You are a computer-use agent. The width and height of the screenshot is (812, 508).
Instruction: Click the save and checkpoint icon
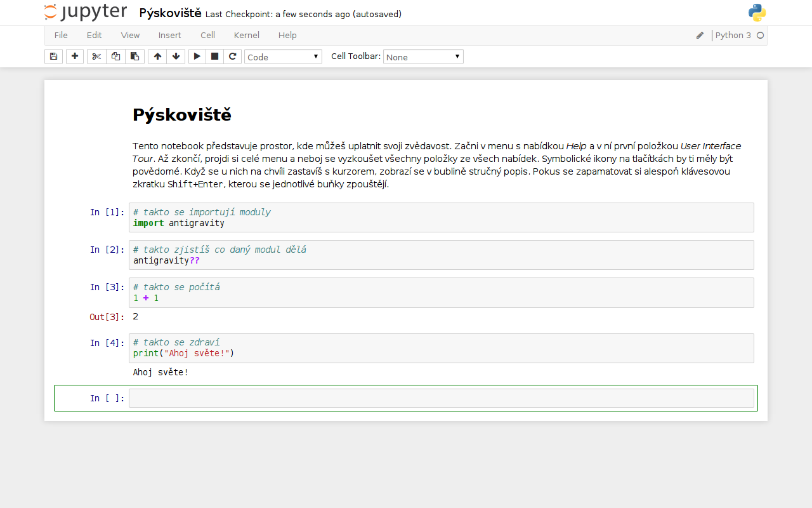pos(53,57)
